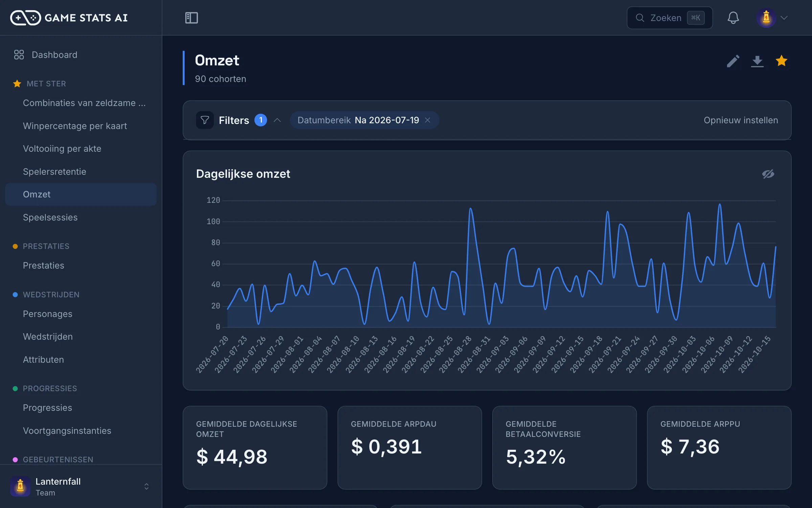Open the user avatar dropdown

773,18
